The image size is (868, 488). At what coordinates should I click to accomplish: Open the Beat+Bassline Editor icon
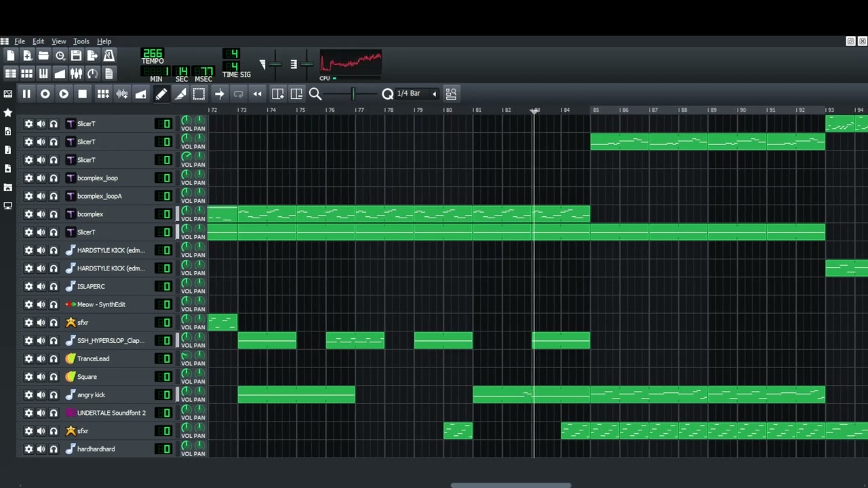[26, 73]
